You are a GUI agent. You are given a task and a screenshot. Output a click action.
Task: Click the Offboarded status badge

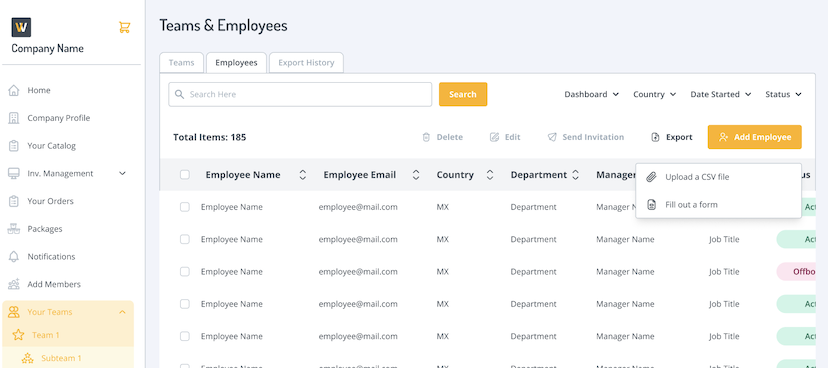pyautogui.click(x=796, y=272)
